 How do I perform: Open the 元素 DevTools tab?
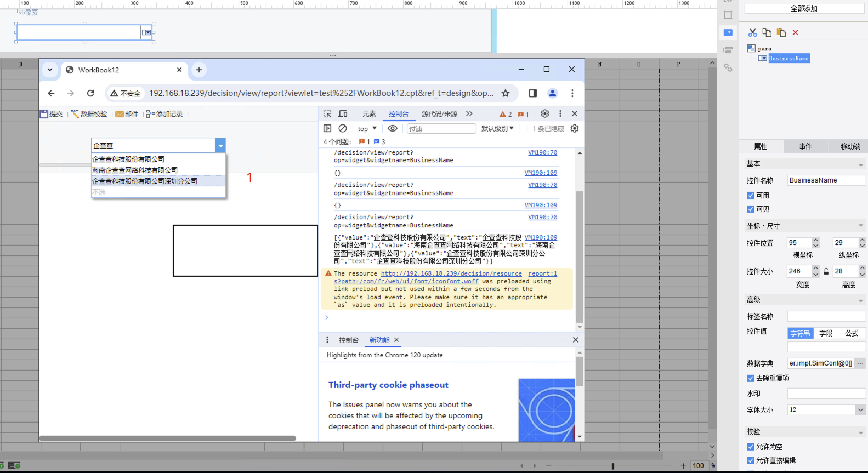(369, 114)
